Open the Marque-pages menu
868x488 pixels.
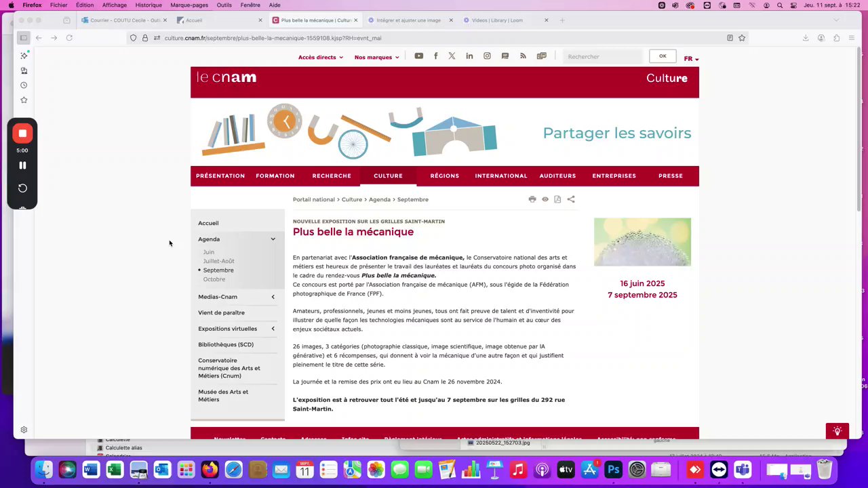pyautogui.click(x=189, y=5)
